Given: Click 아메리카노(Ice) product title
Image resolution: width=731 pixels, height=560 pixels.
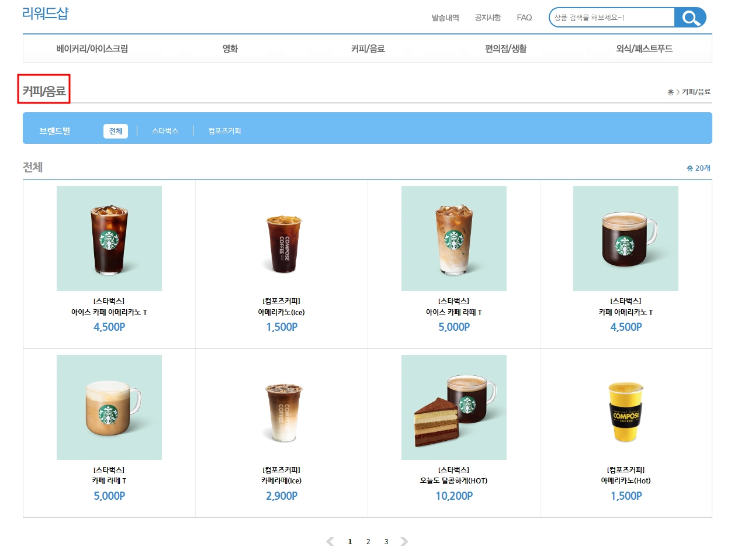Looking at the screenshot, I should click(282, 312).
